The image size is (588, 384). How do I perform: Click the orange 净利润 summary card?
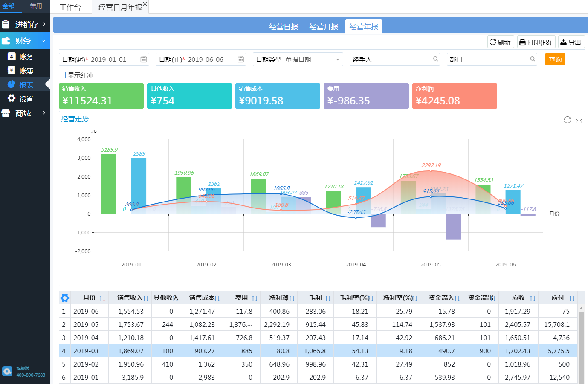pos(455,96)
